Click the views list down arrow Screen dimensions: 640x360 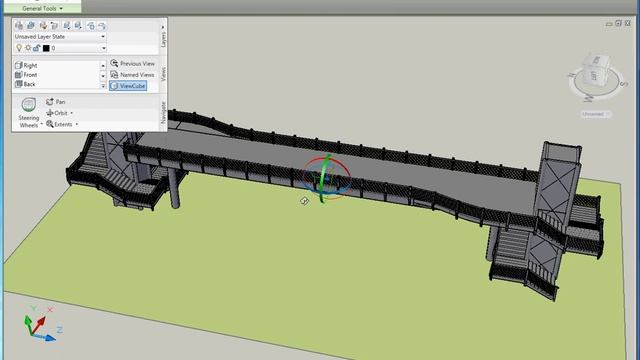pyautogui.click(x=103, y=75)
